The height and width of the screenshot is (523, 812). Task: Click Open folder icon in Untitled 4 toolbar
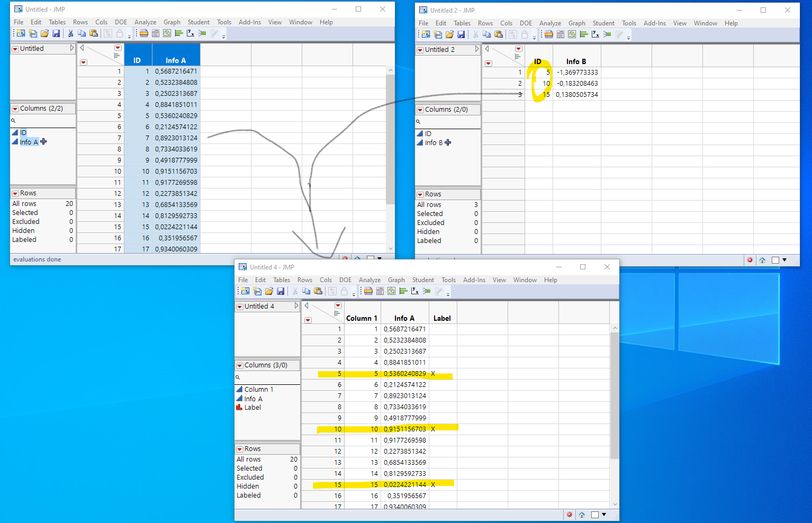(x=269, y=291)
